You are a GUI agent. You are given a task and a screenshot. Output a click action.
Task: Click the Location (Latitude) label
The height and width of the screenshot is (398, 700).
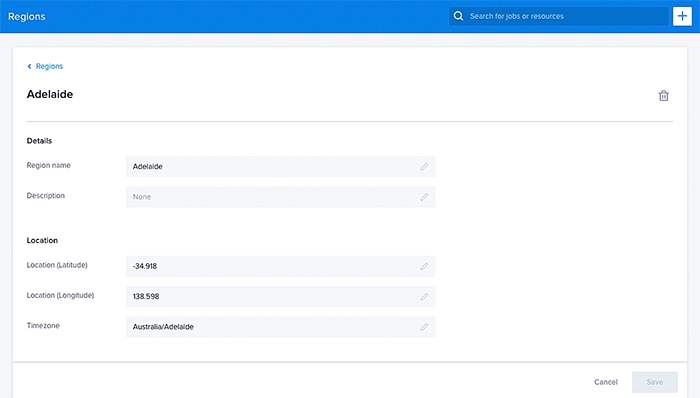(x=57, y=265)
